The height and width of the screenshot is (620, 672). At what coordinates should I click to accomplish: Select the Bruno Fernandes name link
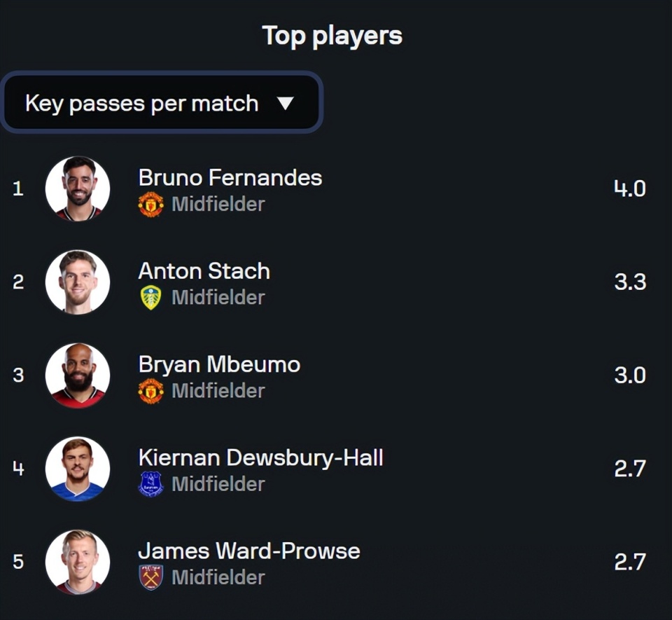pos(230,177)
